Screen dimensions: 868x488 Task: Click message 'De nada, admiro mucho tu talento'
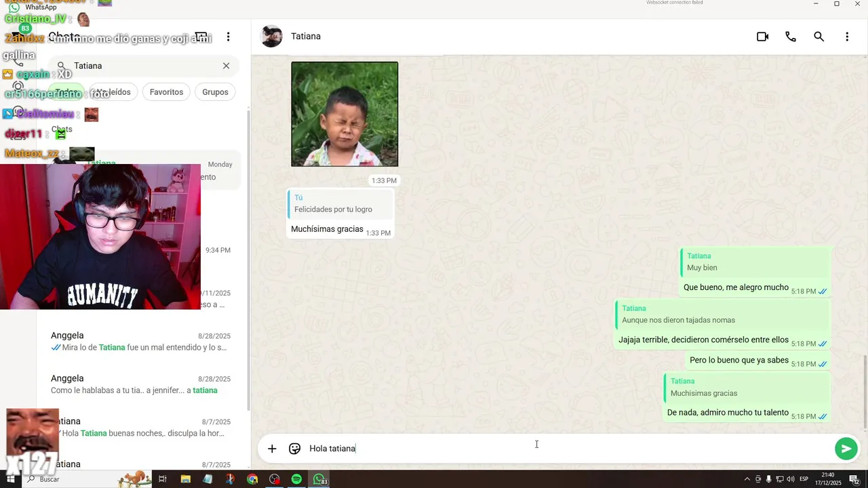(728, 412)
